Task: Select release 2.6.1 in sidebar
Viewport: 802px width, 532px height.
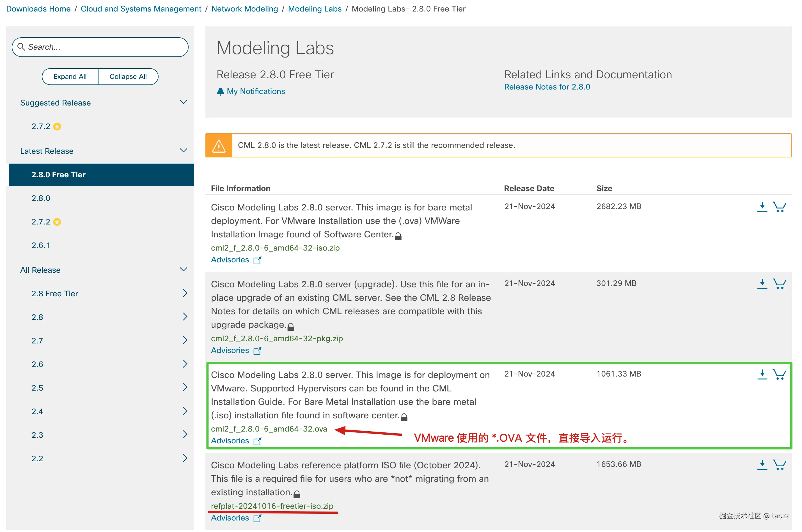Action: [x=41, y=245]
